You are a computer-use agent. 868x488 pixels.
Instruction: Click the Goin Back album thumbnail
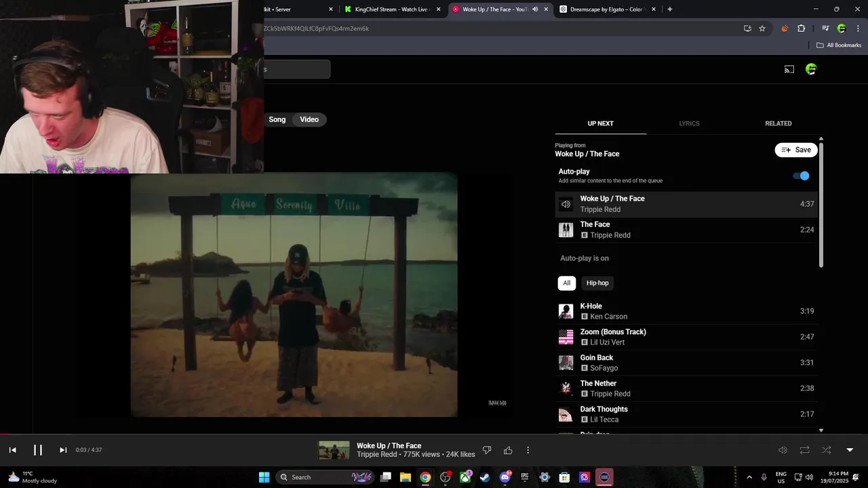pyautogui.click(x=566, y=363)
